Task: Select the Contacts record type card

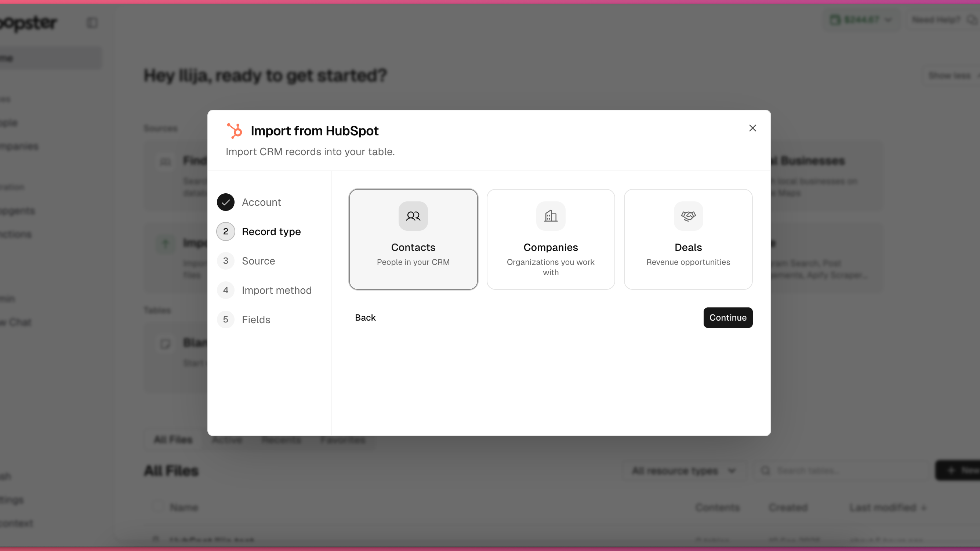Action: (413, 239)
